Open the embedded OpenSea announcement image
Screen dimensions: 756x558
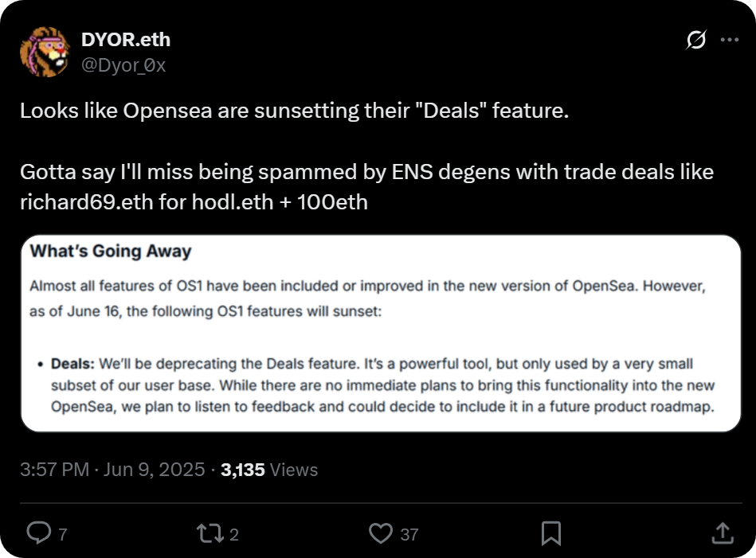[381, 333]
